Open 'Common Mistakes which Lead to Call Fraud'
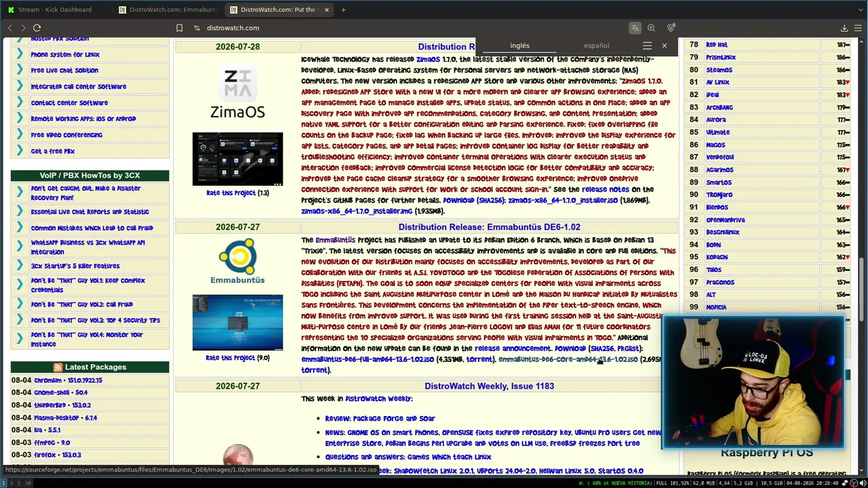868x488 pixels. tap(92, 228)
